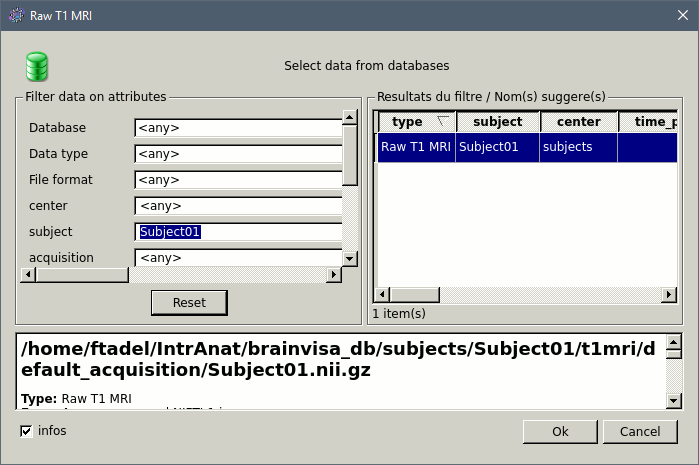This screenshot has width=699, height=465.
Task: Open the File format filter dropdown
Action: pyautogui.click(x=238, y=180)
